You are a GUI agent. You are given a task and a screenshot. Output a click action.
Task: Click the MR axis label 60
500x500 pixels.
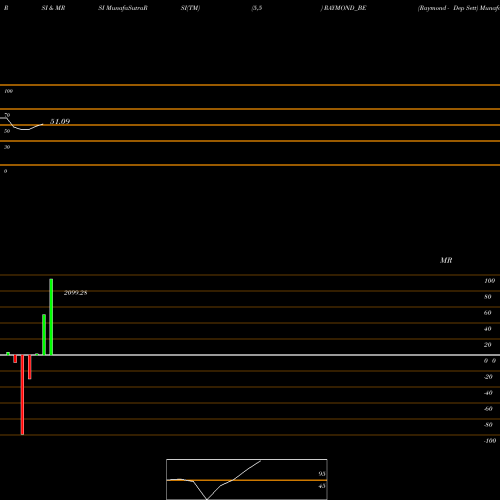coord(488,313)
